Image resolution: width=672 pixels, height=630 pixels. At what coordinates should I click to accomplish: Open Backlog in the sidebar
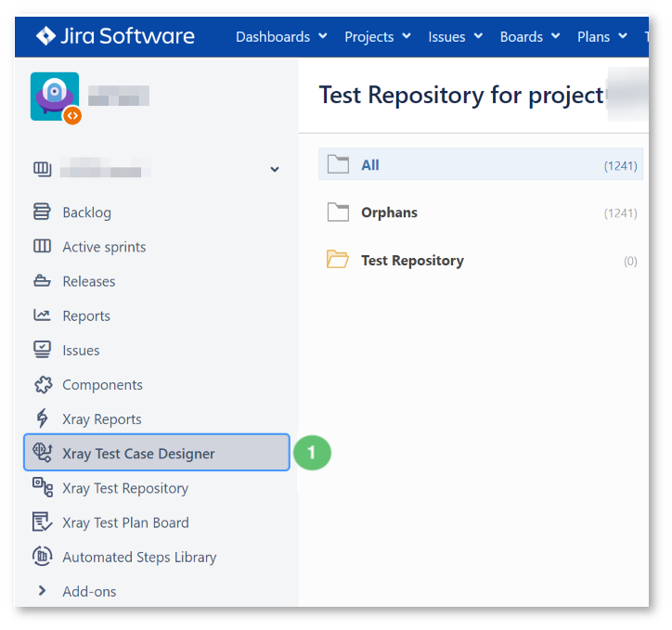coord(87,212)
